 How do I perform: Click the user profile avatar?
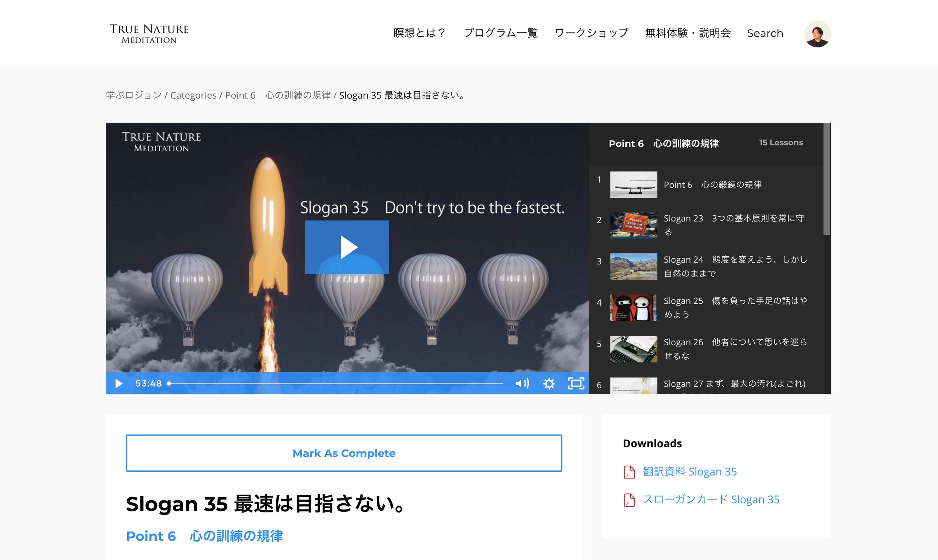click(817, 34)
